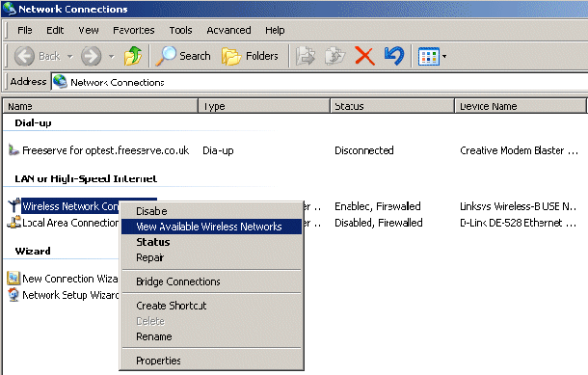
Task: Open the View menu
Action: pyautogui.click(x=89, y=30)
